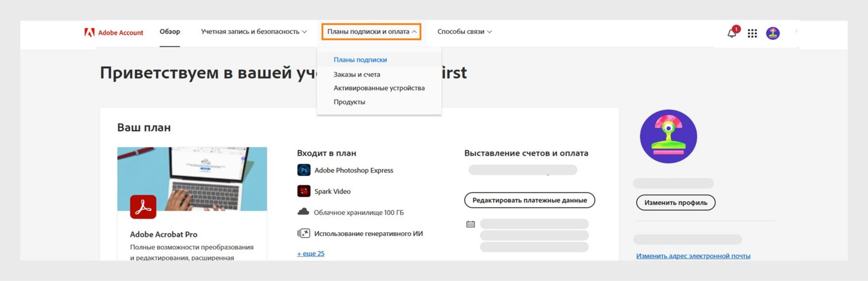The height and width of the screenshot is (281, 868).
Task: Click the Spark Video icon
Action: [304, 191]
